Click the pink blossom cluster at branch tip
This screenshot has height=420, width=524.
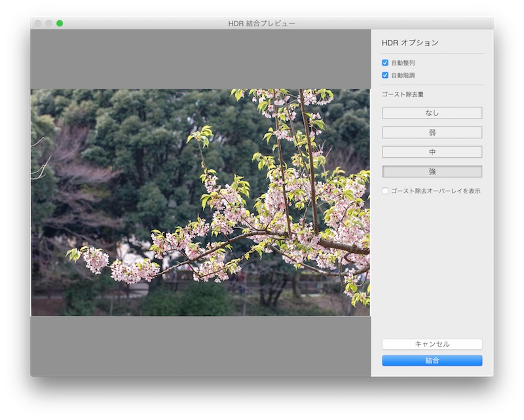tap(96, 259)
